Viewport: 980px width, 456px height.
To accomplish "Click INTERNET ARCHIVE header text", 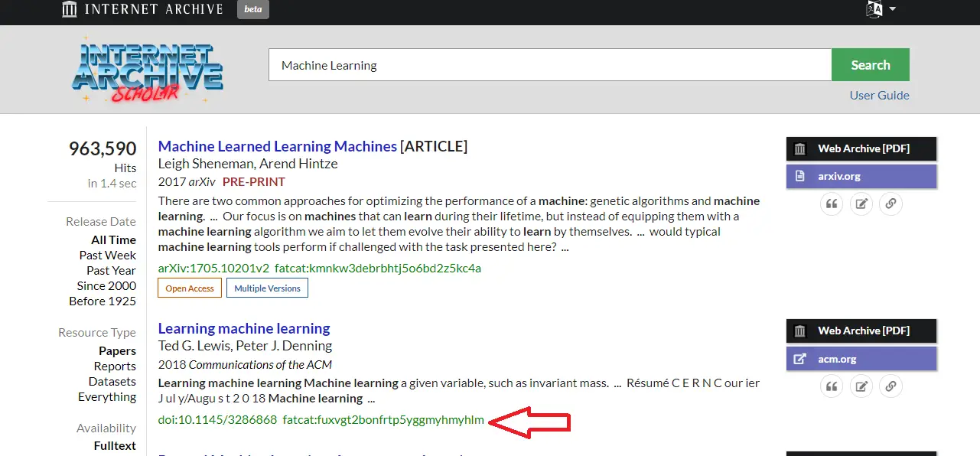I will (x=154, y=9).
